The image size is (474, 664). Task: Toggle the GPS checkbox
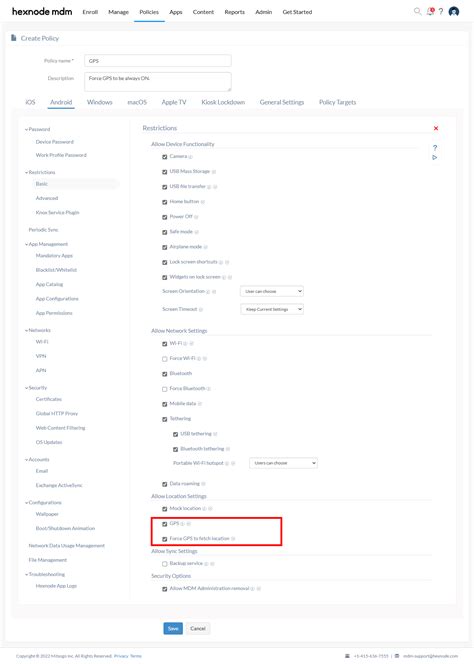click(x=165, y=524)
